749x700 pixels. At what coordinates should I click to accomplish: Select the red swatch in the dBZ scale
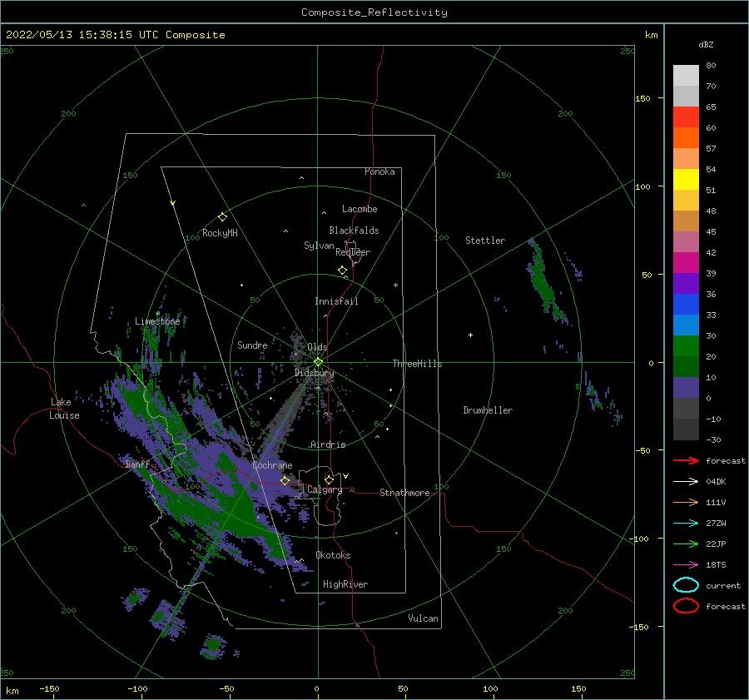click(686, 117)
